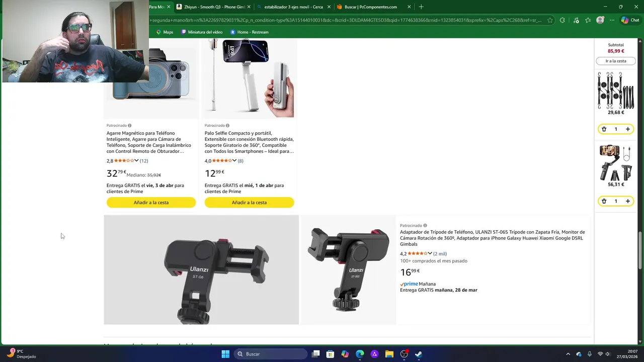The width and height of the screenshot is (644, 362).
Task: Close the Zhiyun Smooth Q3 tab
Action: tap(249, 7)
